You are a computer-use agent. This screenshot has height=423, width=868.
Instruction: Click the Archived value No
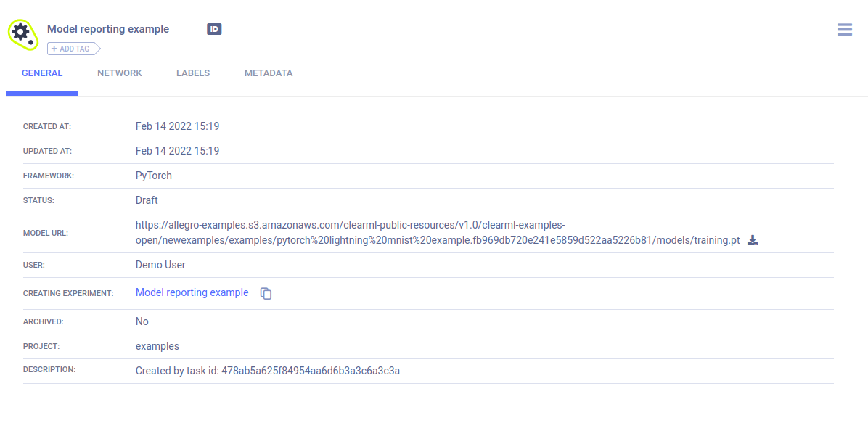click(x=142, y=321)
